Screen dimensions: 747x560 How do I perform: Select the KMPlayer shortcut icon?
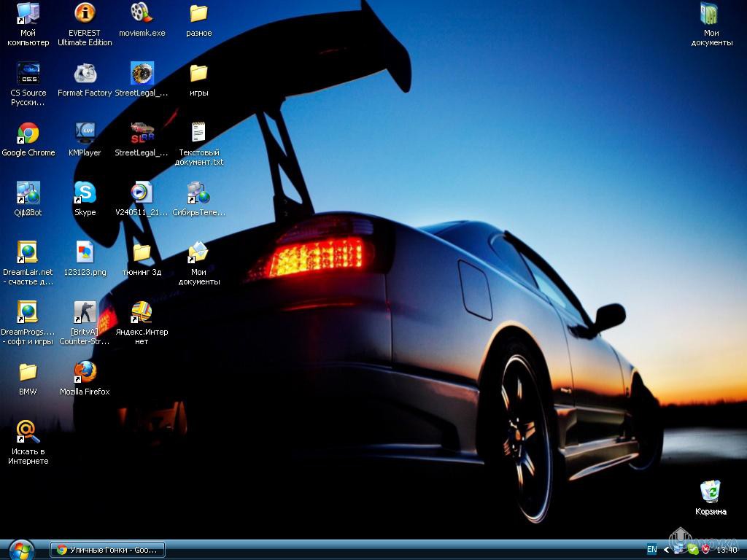[85, 134]
